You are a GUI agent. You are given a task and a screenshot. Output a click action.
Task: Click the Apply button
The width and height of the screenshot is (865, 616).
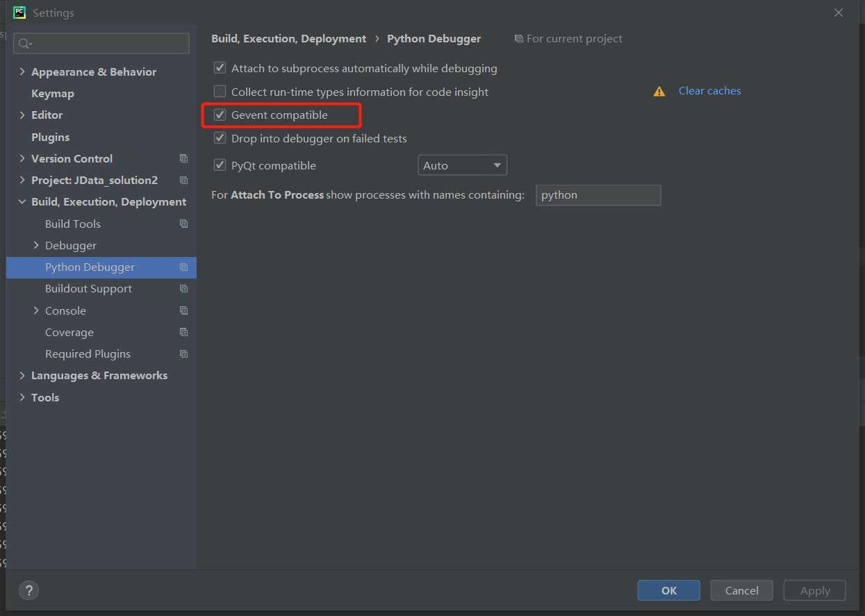(814, 590)
